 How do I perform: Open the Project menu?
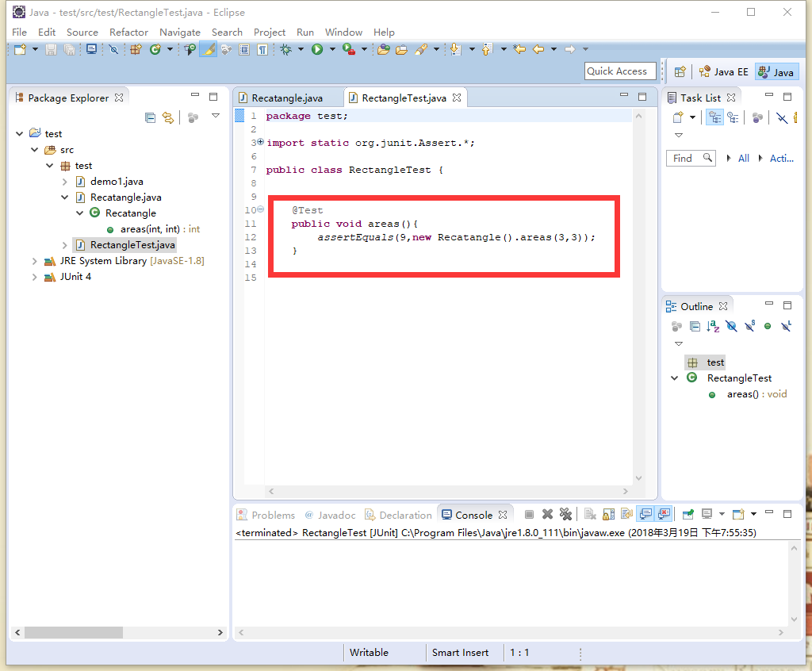(270, 33)
